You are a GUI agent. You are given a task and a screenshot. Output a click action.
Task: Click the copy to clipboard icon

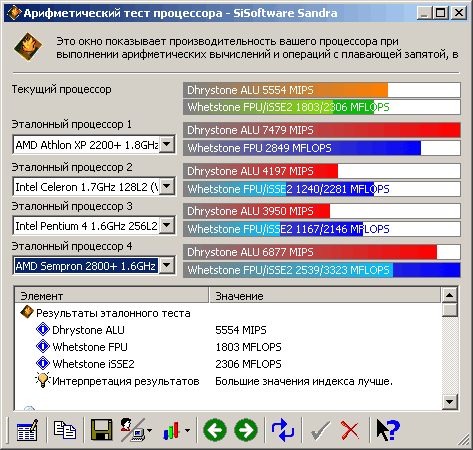point(65,430)
